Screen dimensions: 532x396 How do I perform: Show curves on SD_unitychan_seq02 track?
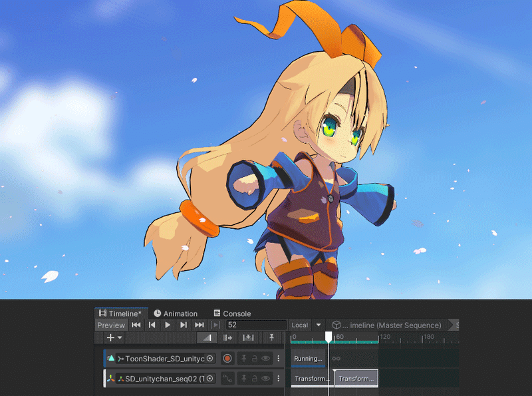pos(227,378)
